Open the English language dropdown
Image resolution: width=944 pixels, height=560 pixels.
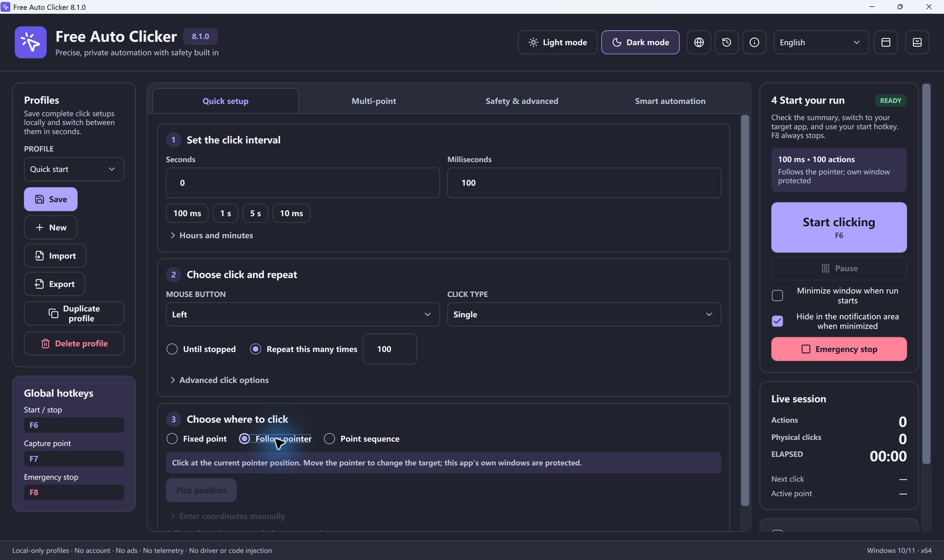click(x=821, y=42)
